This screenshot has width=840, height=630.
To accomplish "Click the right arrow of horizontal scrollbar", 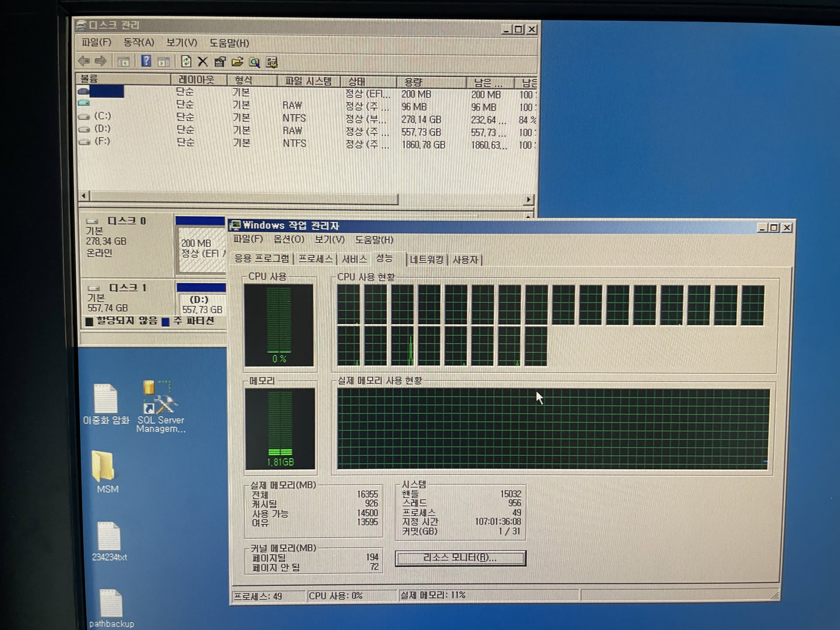I will [x=528, y=199].
